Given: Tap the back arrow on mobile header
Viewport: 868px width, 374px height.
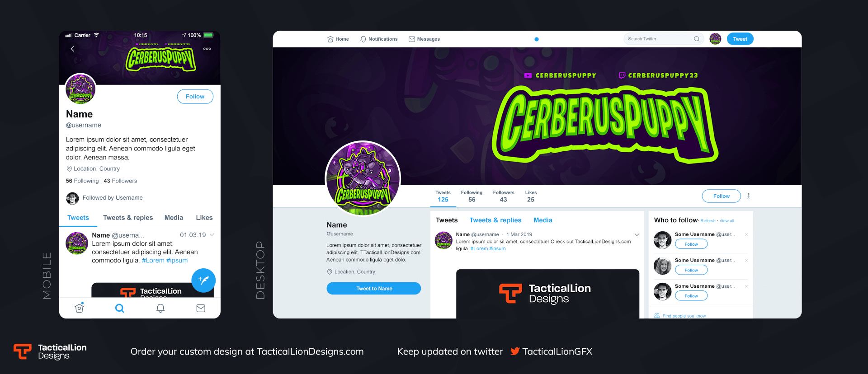Looking at the screenshot, I should tap(72, 49).
